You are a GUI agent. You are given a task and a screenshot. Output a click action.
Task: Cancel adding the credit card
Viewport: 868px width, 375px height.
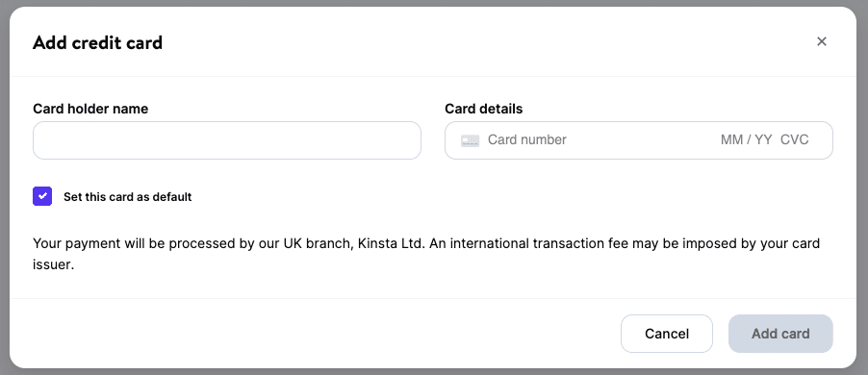(x=667, y=334)
